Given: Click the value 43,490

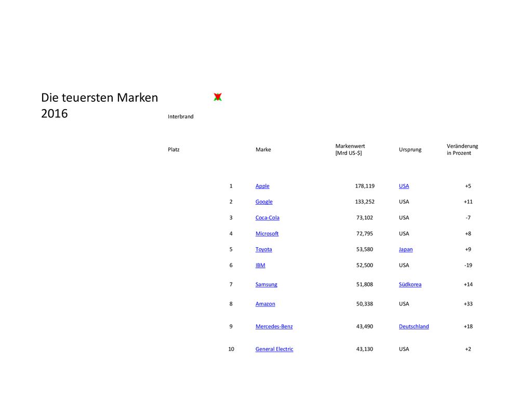Looking at the screenshot, I should tap(365, 326).
